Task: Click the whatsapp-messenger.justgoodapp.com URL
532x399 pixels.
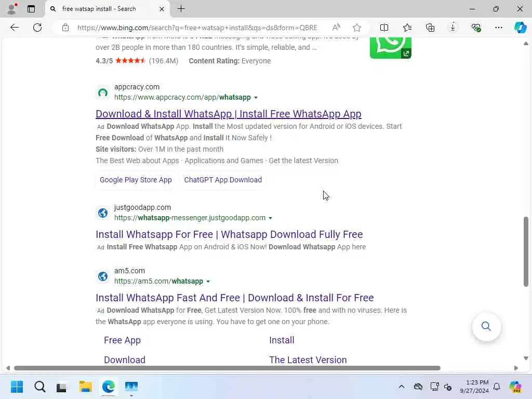Action: tap(190, 218)
